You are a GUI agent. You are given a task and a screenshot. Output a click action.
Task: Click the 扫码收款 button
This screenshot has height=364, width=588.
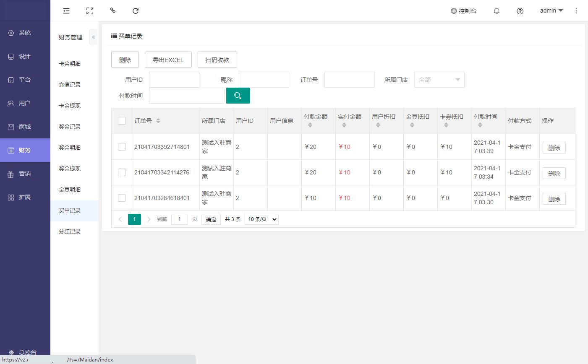point(217,60)
